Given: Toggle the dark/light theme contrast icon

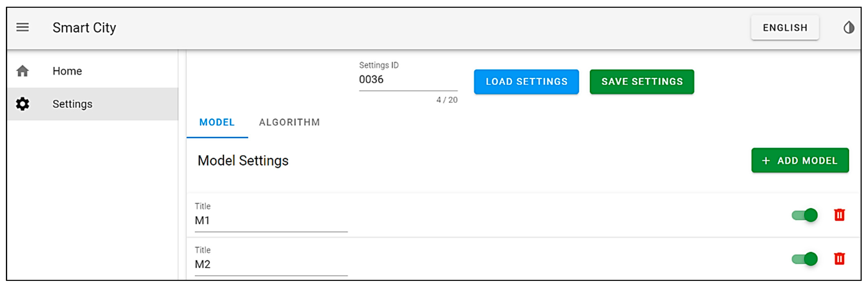Looking at the screenshot, I should coord(849,27).
